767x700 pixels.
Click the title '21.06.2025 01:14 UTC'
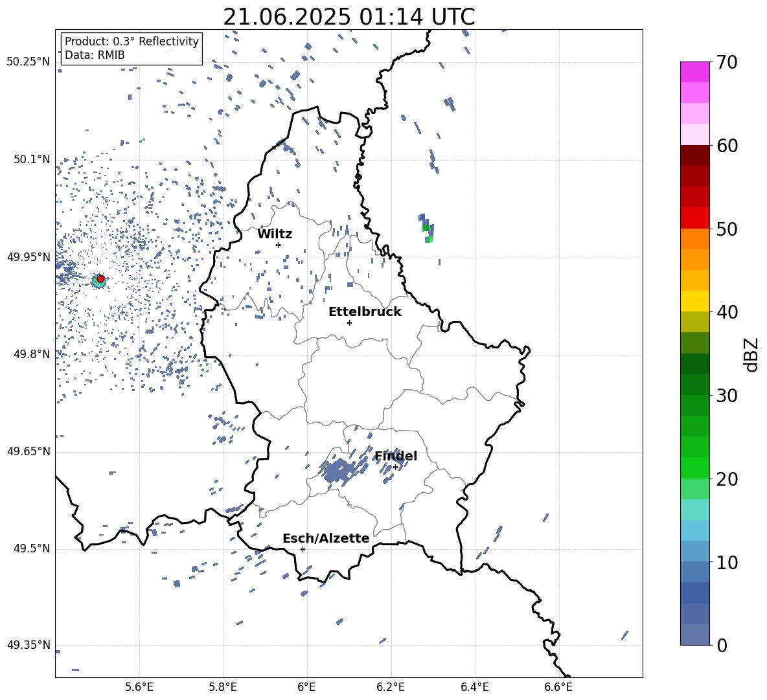pyautogui.click(x=349, y=17)
